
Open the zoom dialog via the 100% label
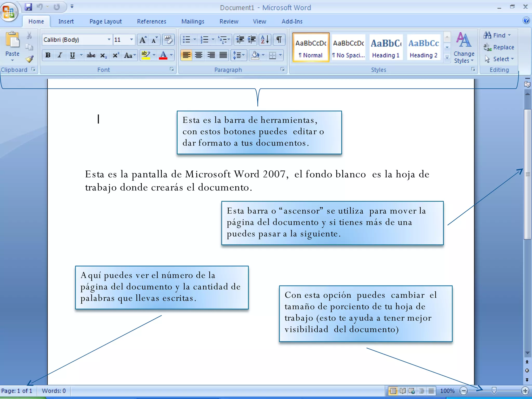447,391
